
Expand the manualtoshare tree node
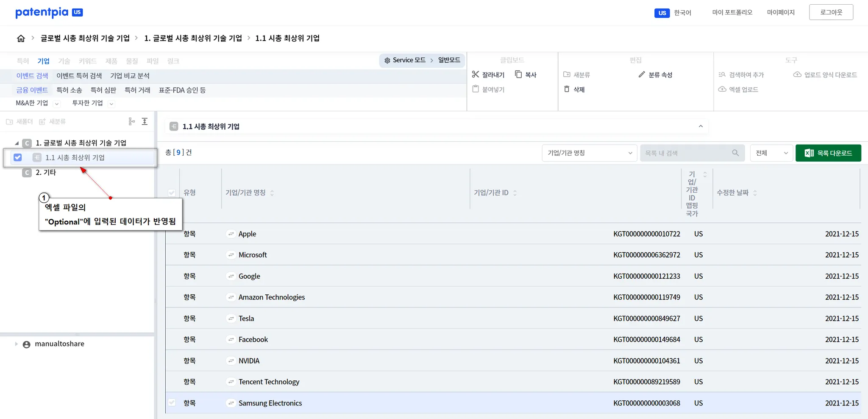16,344
